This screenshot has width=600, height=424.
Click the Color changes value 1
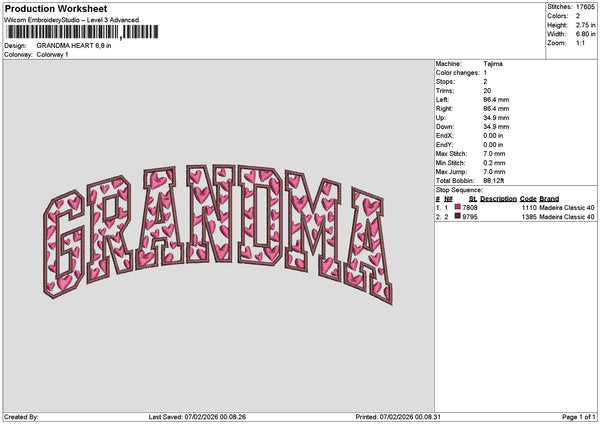point(485,73)
